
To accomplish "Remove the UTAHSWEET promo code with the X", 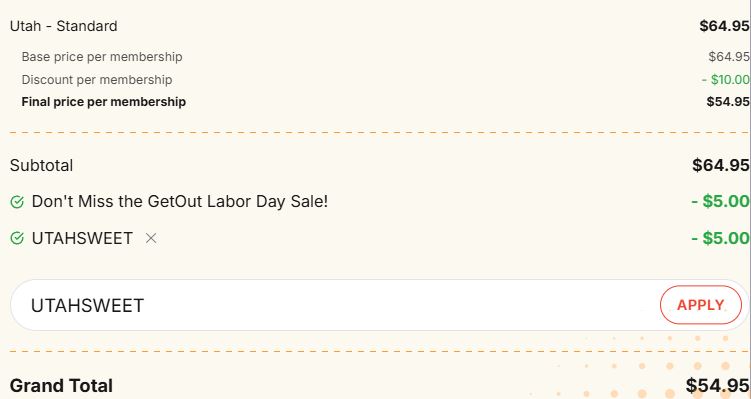I will [x=151, y=238].
